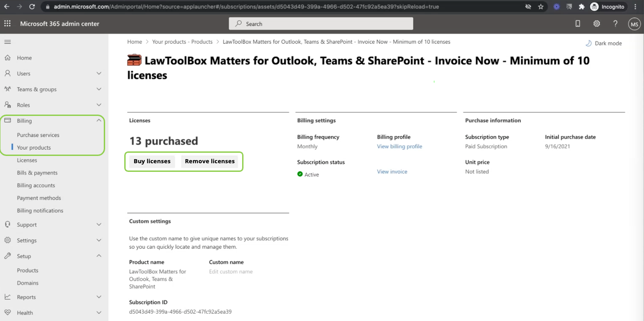Click the Active subscription status
Image resolution: width=644 pixels, height=321 pixels.
pos(308,175)
